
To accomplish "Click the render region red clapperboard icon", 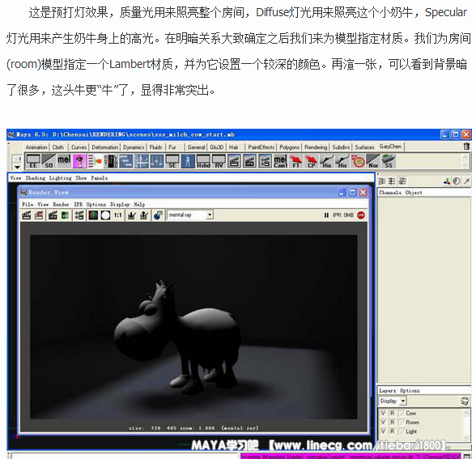I will pos(39,215).
